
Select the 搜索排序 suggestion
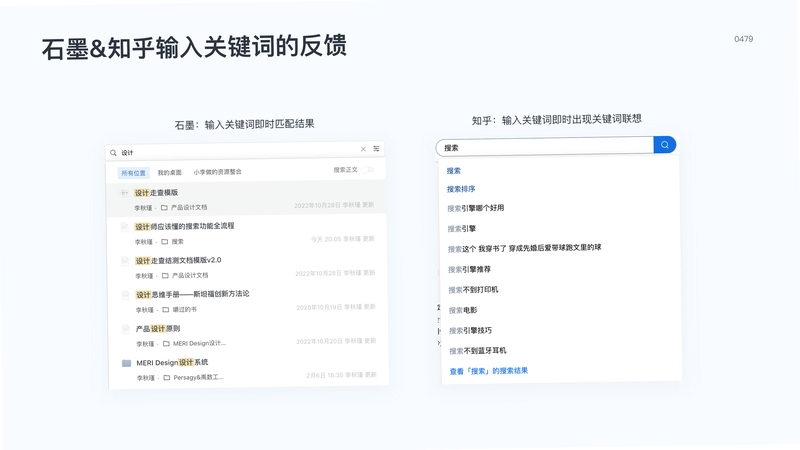coord(461,189)
